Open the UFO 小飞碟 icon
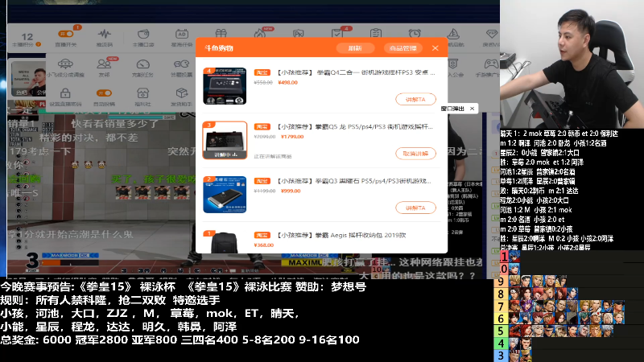644x362 pixels. (65, 64)
